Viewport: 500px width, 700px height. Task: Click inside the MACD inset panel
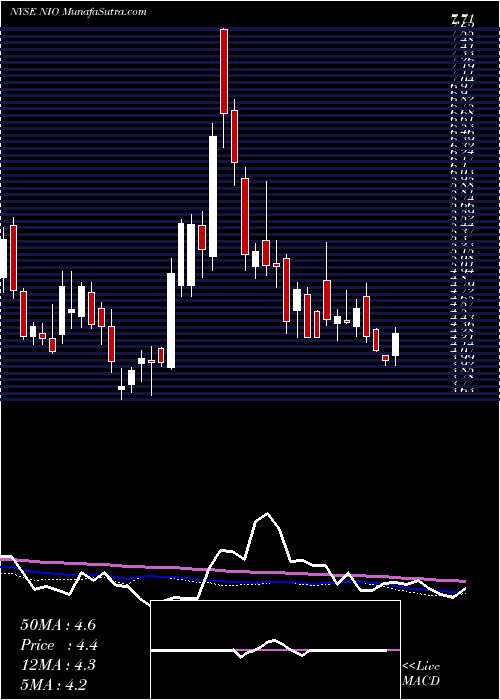[x=275, y=650]
